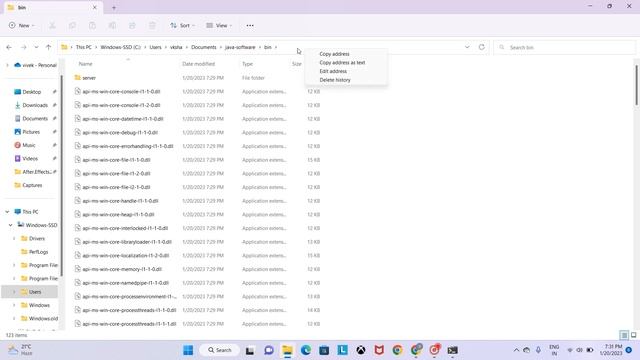Click the Cut toolbar icon

[x=52, y=25]
